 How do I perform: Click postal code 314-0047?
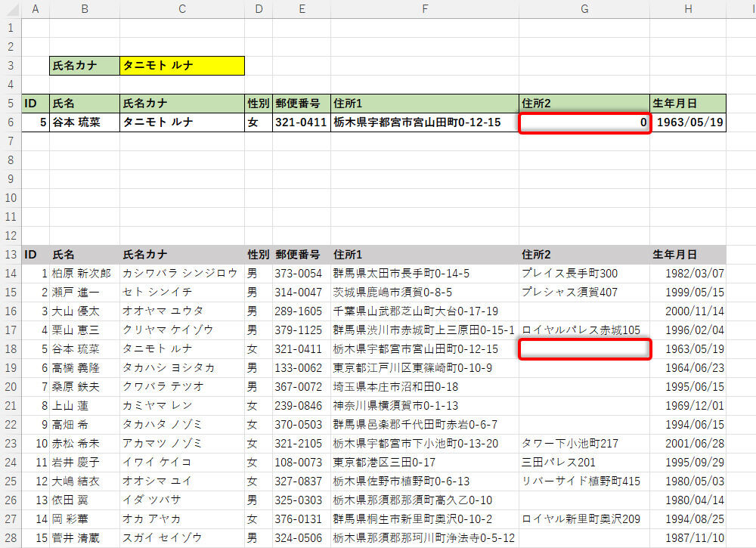coord(302,292)
